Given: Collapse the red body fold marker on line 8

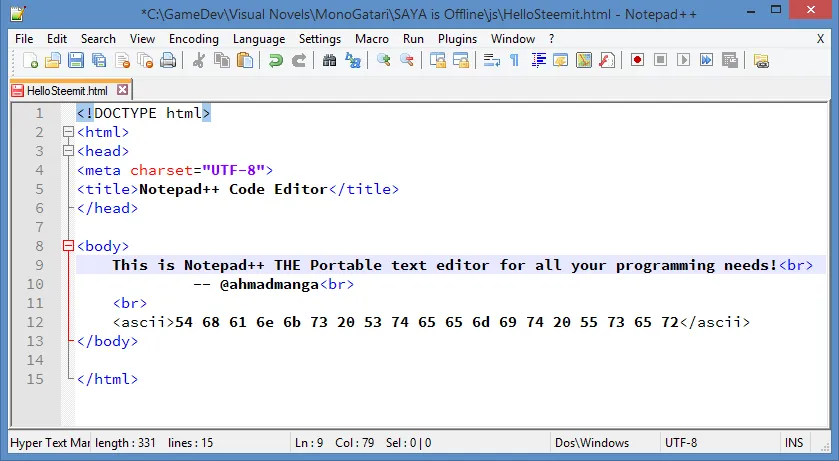Looking at the screenshot, I should click(68, 246).
